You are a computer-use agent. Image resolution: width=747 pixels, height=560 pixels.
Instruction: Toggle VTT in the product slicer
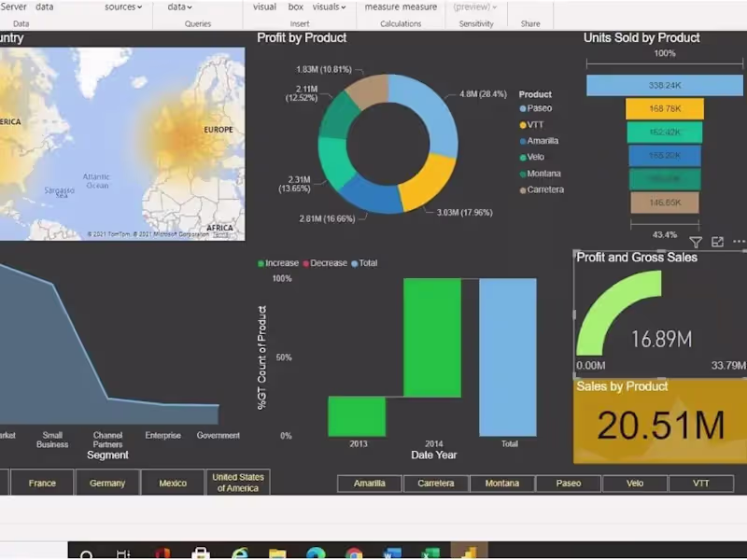click(702, 483)
